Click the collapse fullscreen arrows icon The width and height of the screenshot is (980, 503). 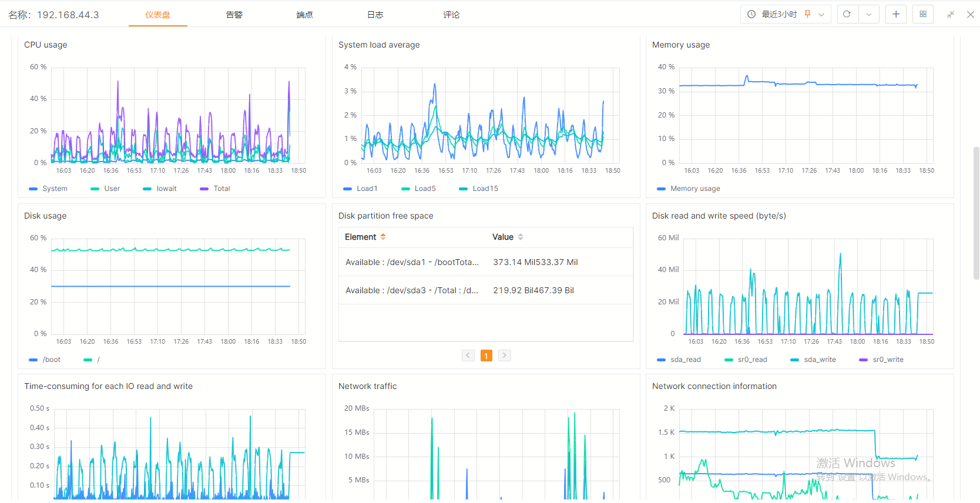(x=950, y=15)
